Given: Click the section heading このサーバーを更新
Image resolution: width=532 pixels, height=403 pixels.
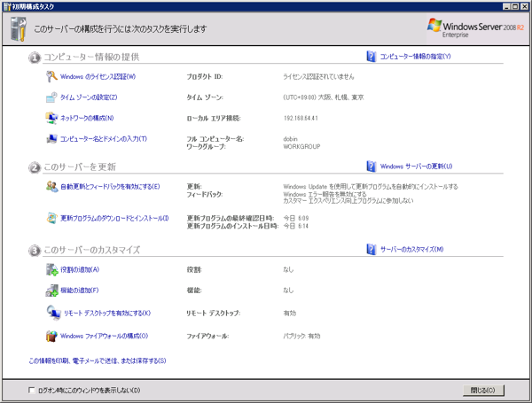Looking at the screenshot, I should pos(80,167).
